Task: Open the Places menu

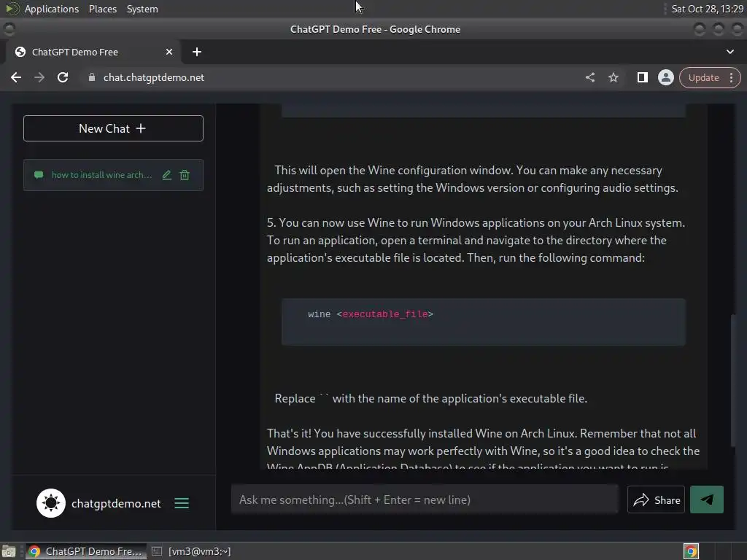Action: tap(103, 9)
